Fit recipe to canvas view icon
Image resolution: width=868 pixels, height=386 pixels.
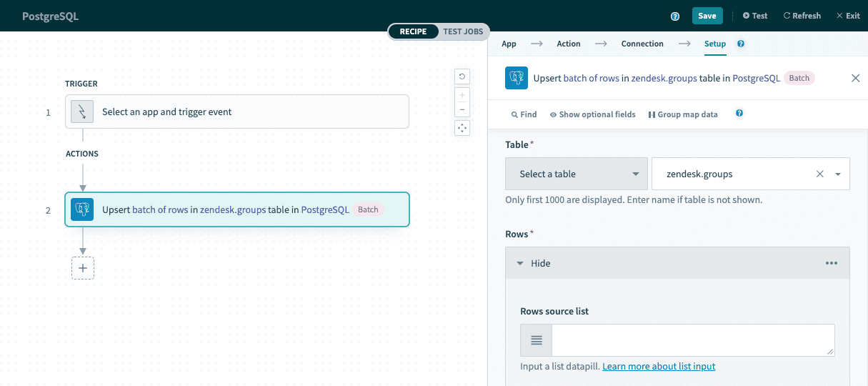(462, 128)
